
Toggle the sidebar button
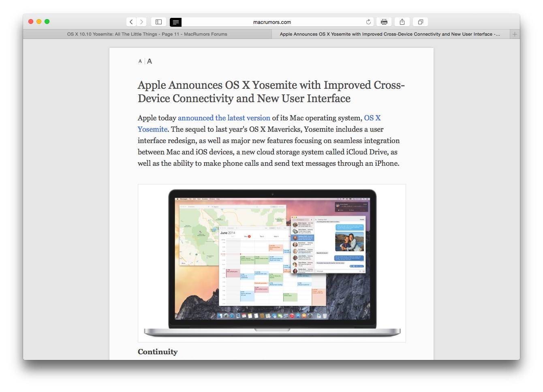(x=159, y=22)
